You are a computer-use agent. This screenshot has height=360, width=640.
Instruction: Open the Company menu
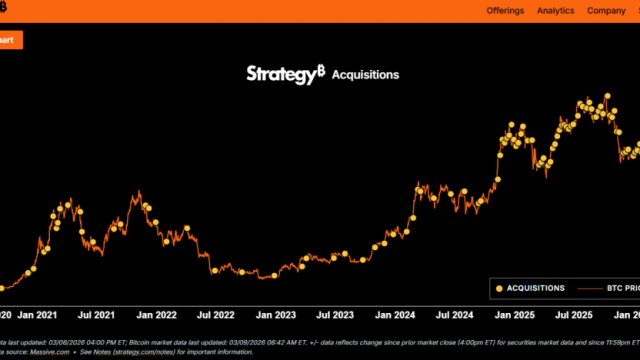pos(606,11)
